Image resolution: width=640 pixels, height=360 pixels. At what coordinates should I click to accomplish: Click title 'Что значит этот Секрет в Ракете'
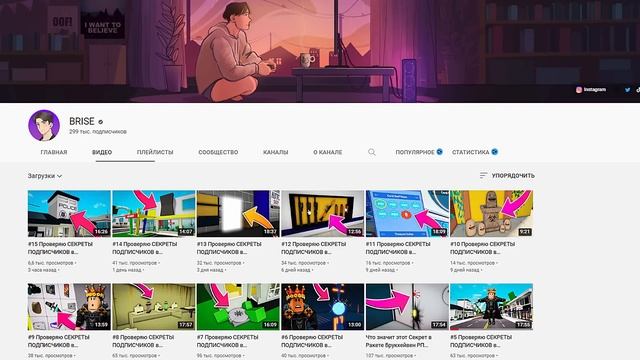pos(399,341)
